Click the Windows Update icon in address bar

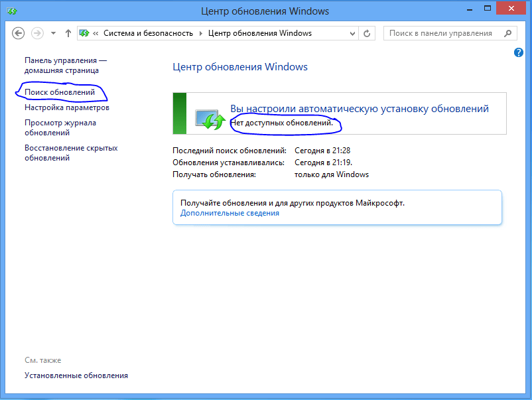[84, 33]
